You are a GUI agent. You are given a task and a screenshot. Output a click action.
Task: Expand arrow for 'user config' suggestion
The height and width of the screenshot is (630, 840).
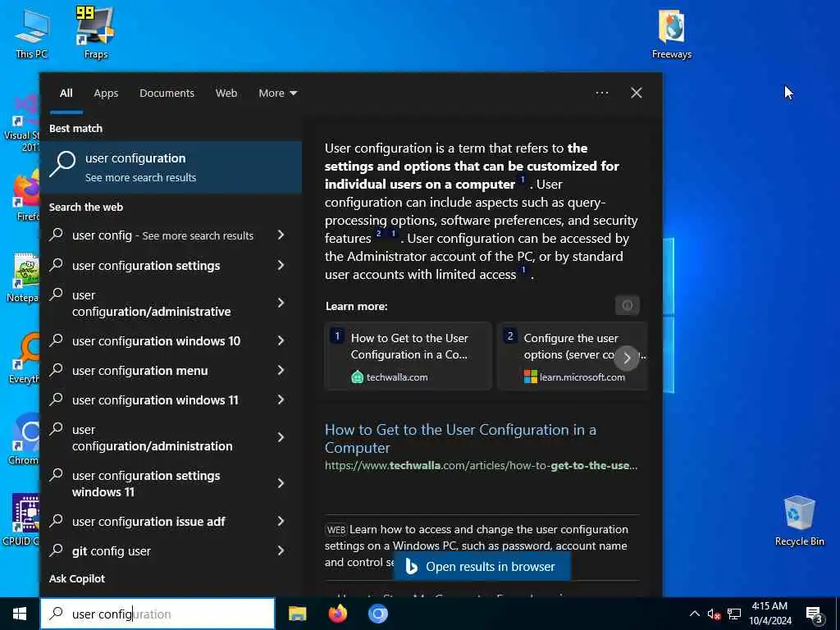(281, 235)
